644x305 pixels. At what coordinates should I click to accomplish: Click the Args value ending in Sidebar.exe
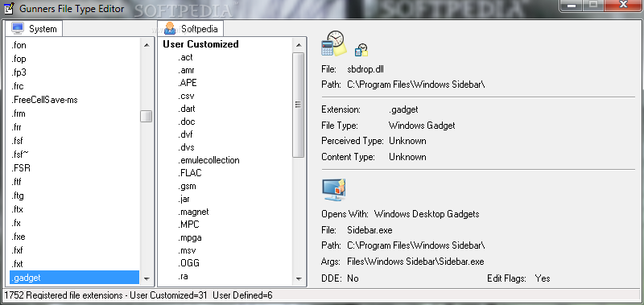415,262
